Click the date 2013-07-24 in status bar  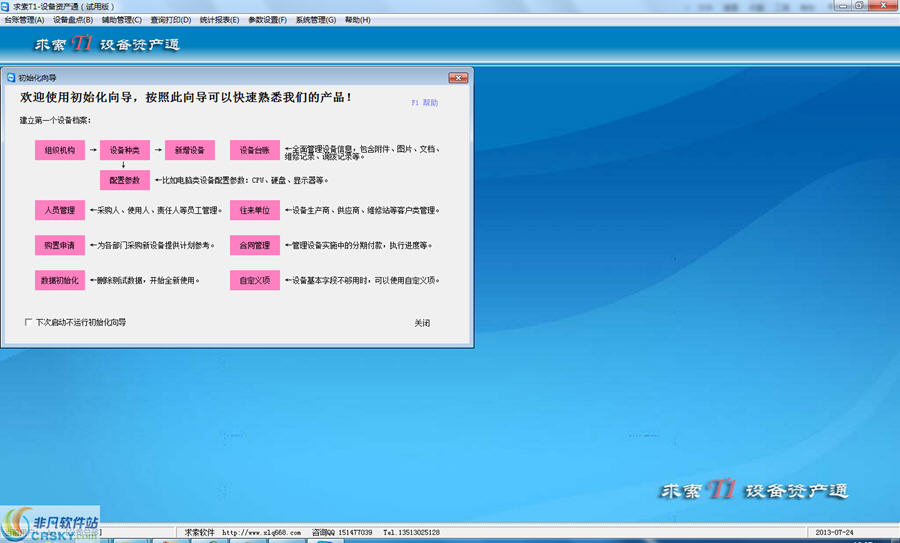835,533
